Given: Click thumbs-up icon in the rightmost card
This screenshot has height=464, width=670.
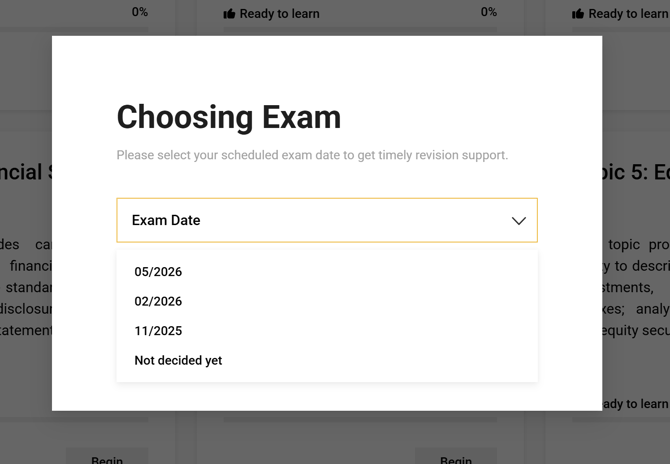Looking at the screenshot, I should click(x=578, y=14).
